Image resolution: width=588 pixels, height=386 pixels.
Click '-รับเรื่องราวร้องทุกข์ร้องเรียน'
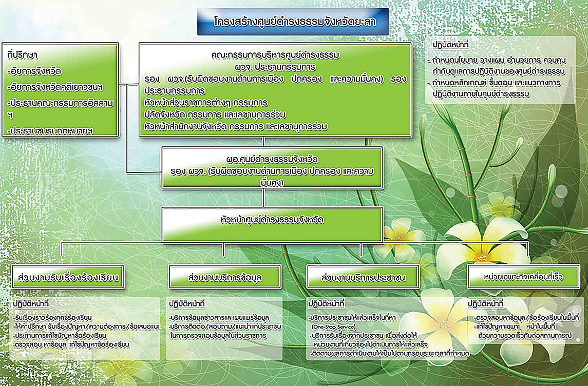tap(52, 318)
